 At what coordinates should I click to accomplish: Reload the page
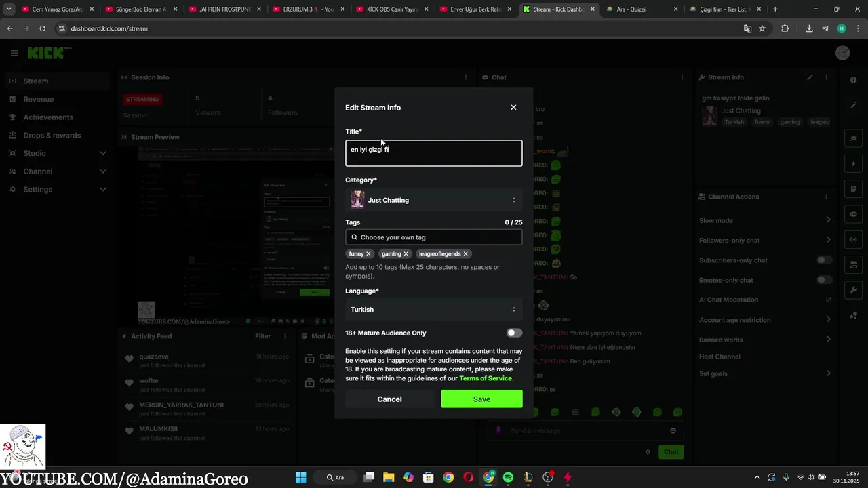(x=42, y=28)
